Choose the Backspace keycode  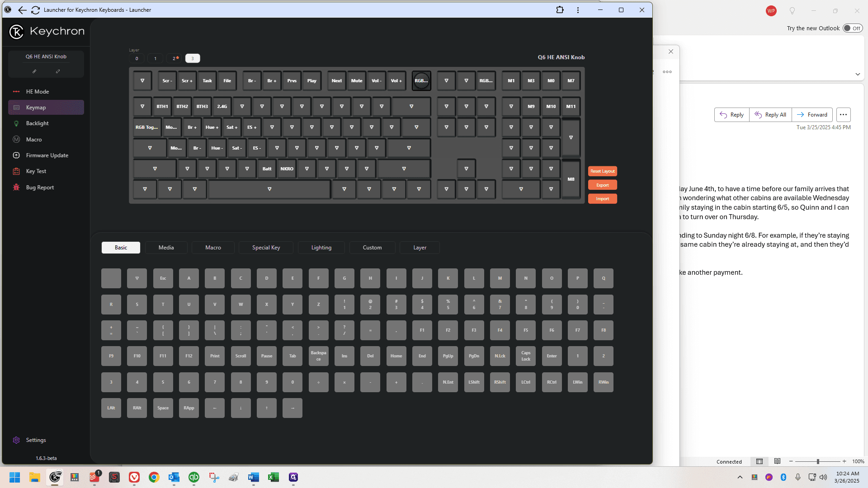pyautogui.click(x=319, y=356)
